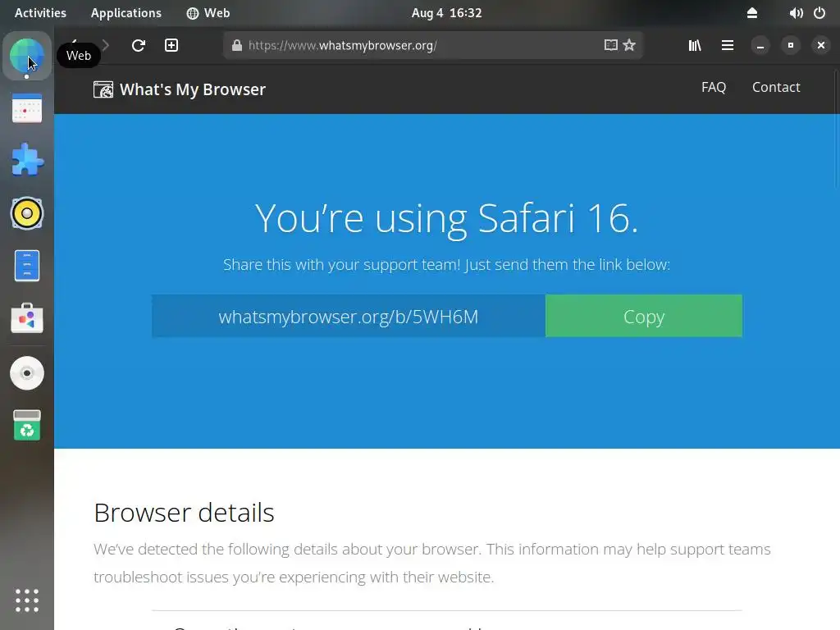Open the volume control in top bar
The image size is (840, 630).
(x=796, y=13)
